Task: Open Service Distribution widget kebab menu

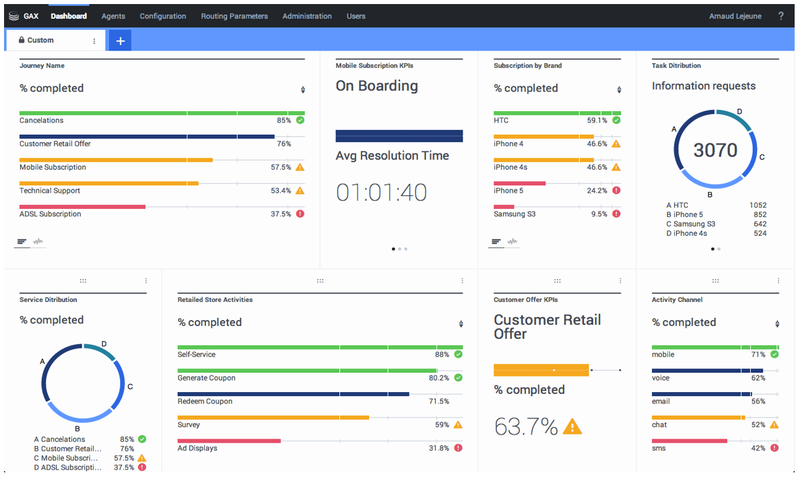Action: (146, 281)
